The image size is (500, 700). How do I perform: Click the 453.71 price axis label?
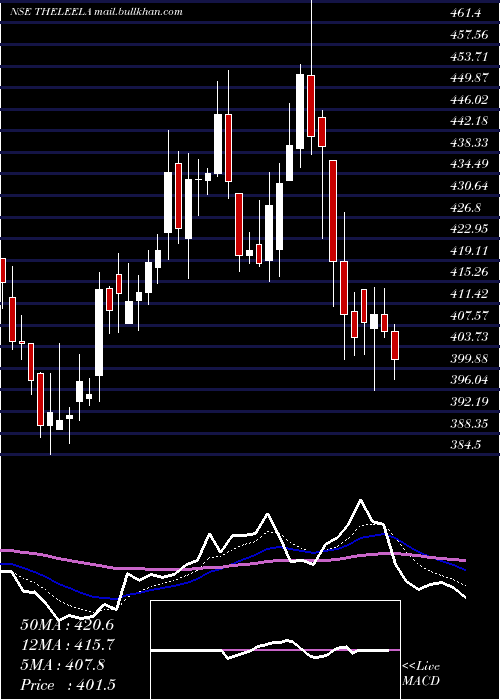pos(469,57)
